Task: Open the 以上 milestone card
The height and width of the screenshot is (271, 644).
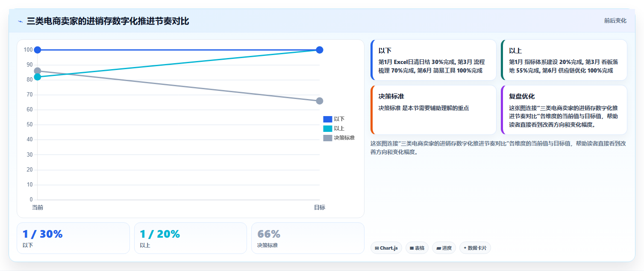Action: (x=564, y=60)
